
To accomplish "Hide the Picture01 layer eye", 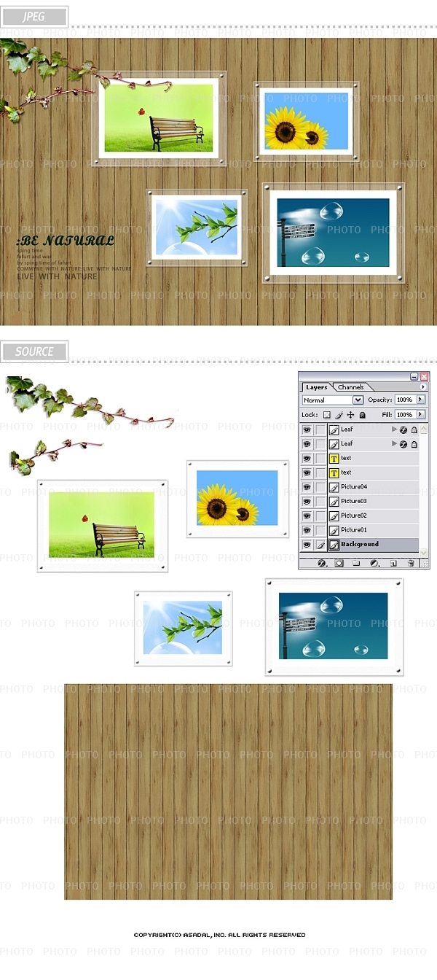I will click(307, 530).
